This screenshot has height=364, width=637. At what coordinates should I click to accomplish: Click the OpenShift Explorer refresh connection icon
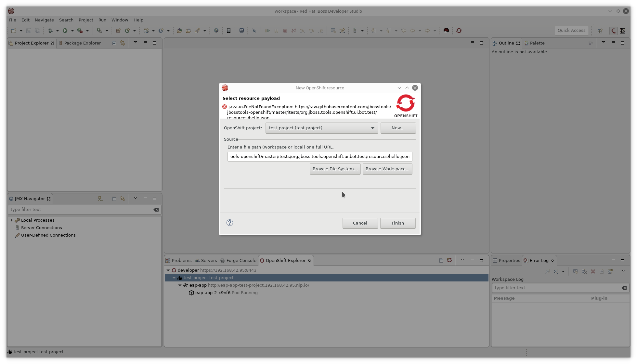click(449, 260)
